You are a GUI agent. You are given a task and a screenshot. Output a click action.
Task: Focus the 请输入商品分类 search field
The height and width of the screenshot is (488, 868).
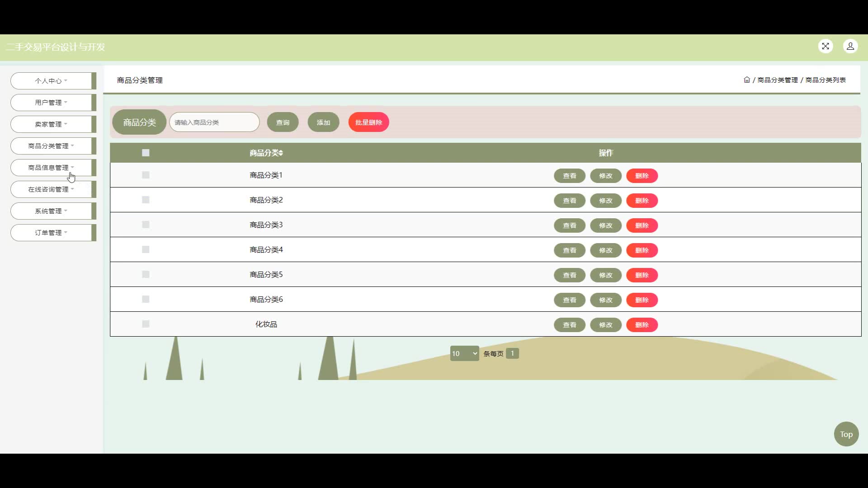[214, 122]
